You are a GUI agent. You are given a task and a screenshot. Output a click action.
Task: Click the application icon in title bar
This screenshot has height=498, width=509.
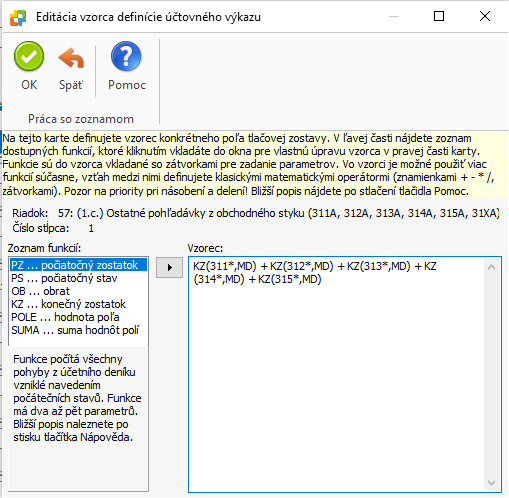[18, 17]
